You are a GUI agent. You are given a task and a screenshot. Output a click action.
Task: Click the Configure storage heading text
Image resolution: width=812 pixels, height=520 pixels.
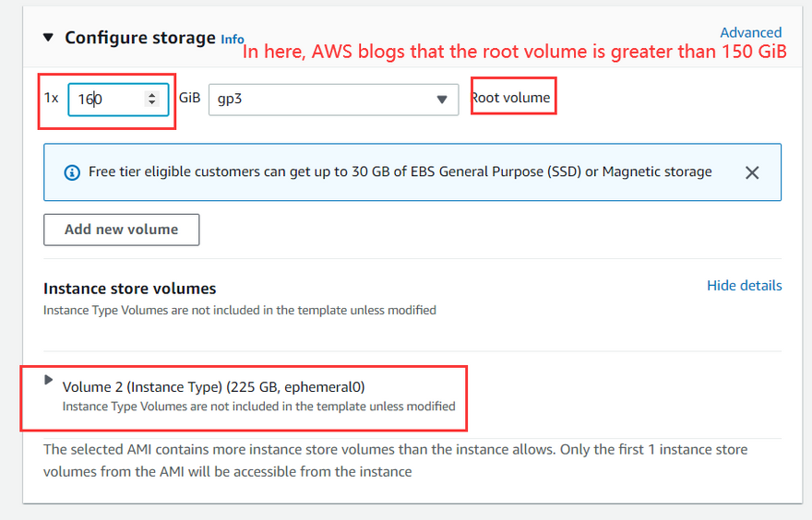pyautogui.click(x=140, y=38)
